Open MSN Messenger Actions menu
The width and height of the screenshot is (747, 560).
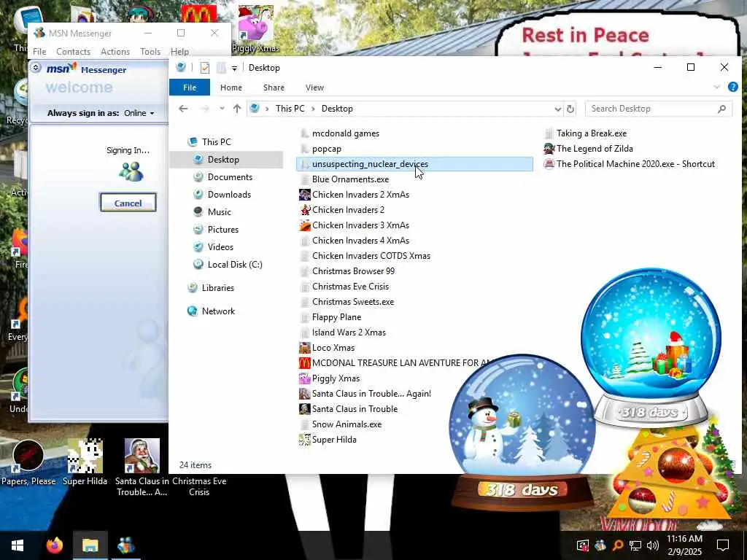(x=115, y=52)
